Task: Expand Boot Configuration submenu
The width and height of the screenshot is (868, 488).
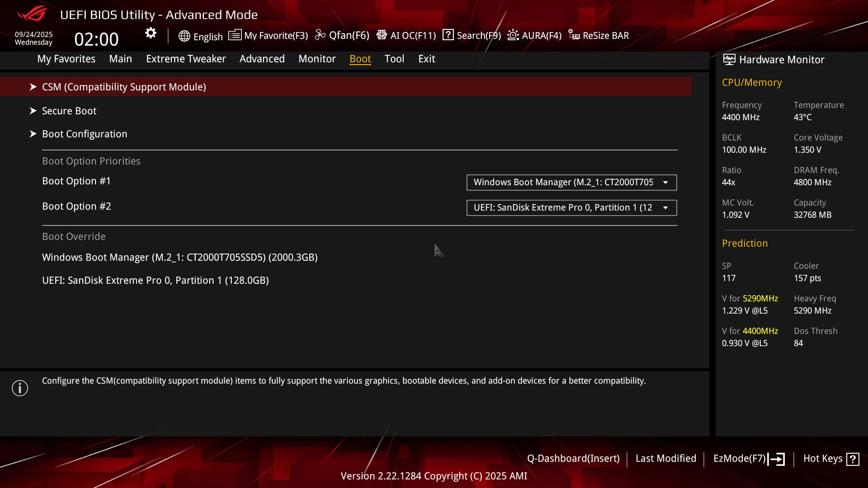Action: 85,134
